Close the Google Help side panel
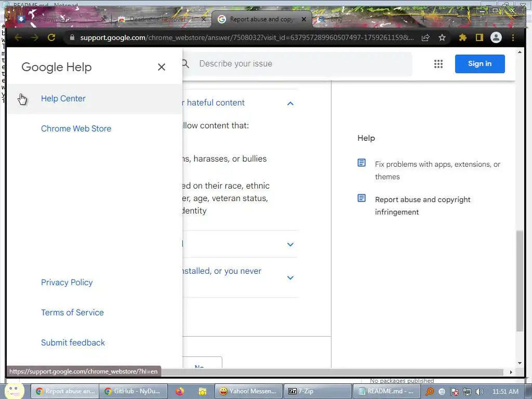Image resolution: width=532 pixels, height=399 pixels. 162,67
